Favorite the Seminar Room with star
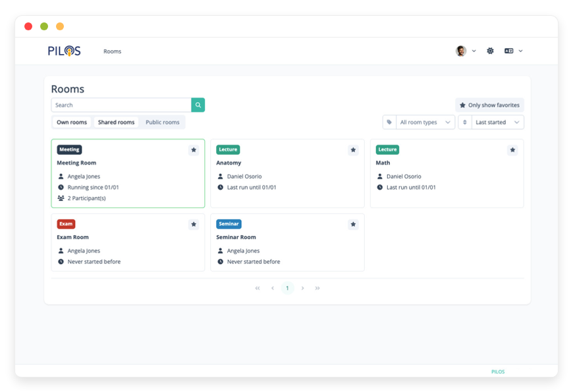The height and width of the screenshot is (392, 573). (x=353, y=224)
